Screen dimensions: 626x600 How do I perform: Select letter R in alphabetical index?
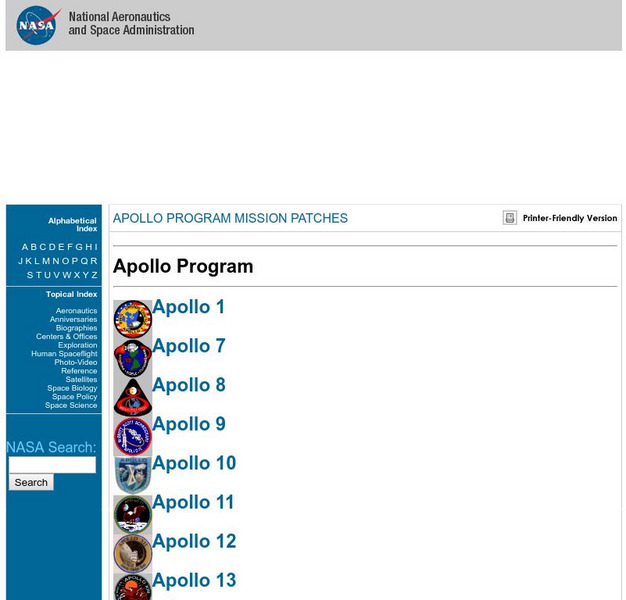(x=94, y=261)
